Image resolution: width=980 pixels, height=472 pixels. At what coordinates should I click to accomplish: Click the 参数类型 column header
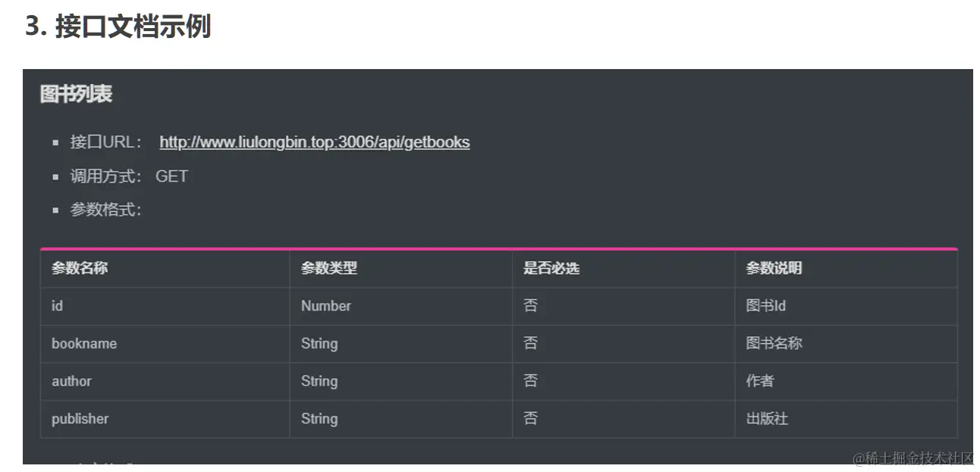point(328,268)
